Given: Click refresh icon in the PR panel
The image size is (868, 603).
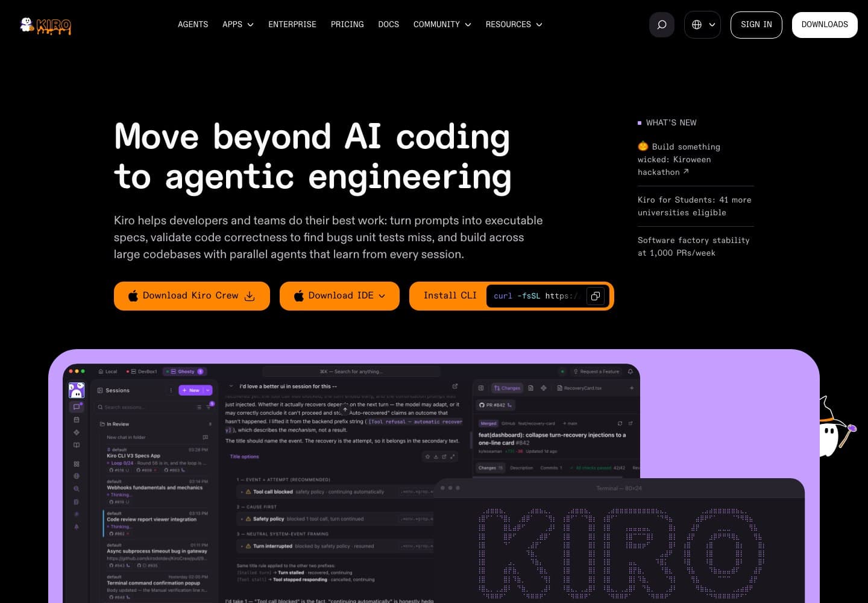Looking at the screenshot, I should [620, 423].
